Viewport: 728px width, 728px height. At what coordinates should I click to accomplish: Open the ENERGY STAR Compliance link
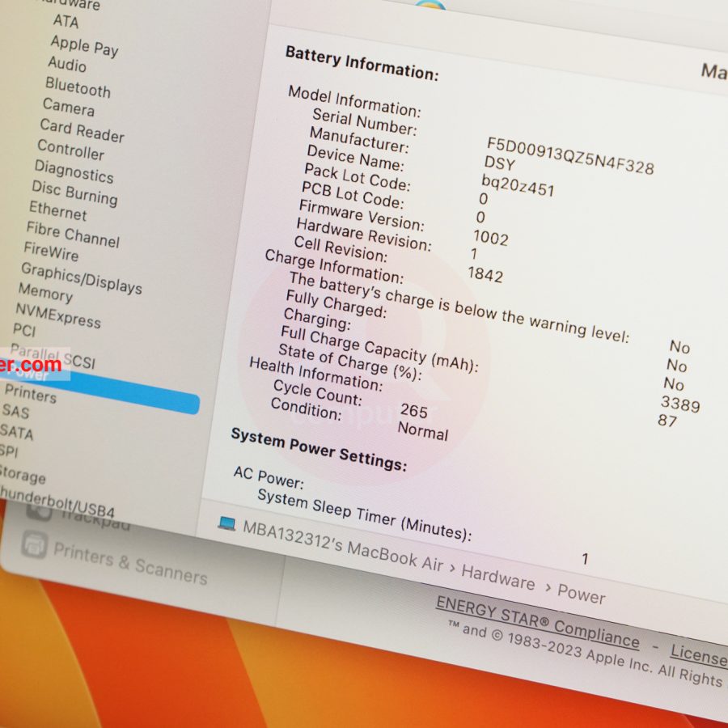tap(538, 622)
